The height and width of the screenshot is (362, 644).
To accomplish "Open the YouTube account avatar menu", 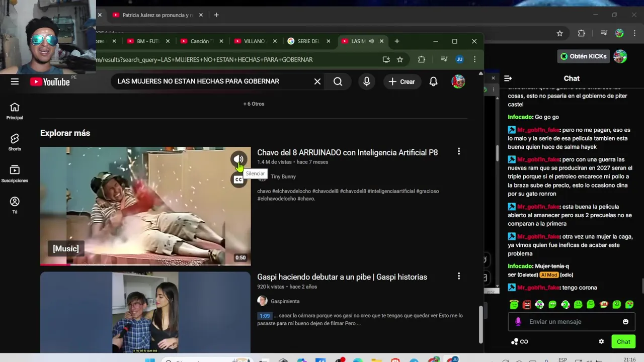I will point(458,81).
